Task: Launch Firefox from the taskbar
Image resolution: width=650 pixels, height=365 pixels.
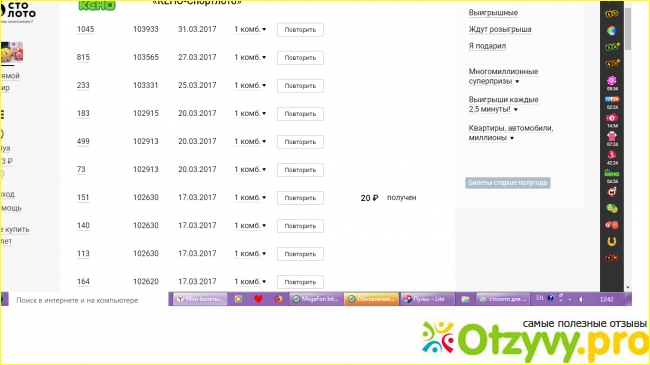Action: tap(278, 299)
